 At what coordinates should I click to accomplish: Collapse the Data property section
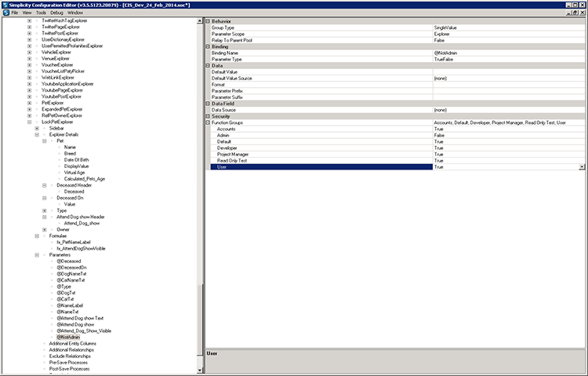[208, 66]
